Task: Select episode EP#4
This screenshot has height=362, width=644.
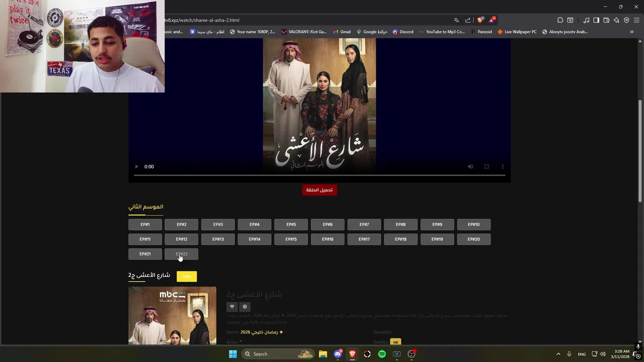Action: click(x=255, y=225)
